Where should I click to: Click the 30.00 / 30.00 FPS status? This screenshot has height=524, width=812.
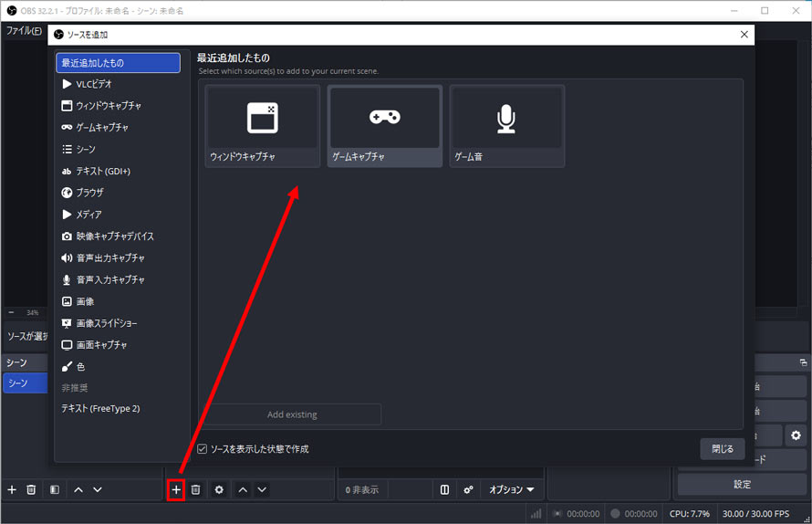(755, 514)
